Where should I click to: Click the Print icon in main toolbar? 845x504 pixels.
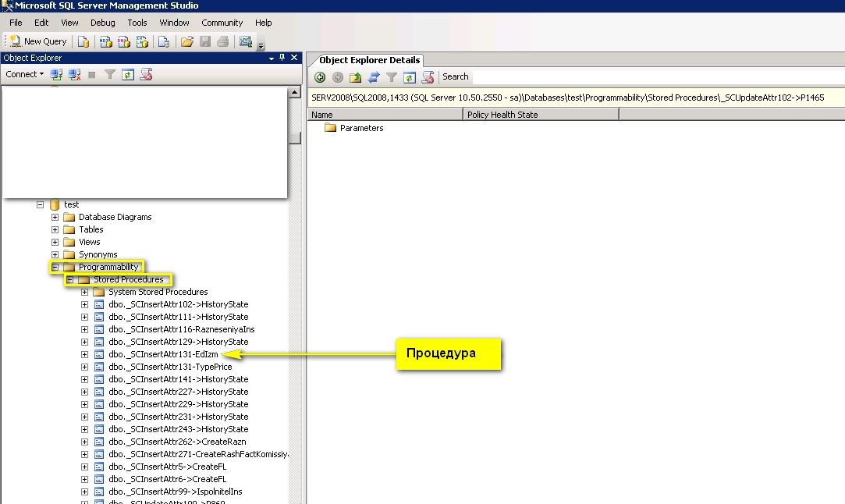click(x=222, y=41)
